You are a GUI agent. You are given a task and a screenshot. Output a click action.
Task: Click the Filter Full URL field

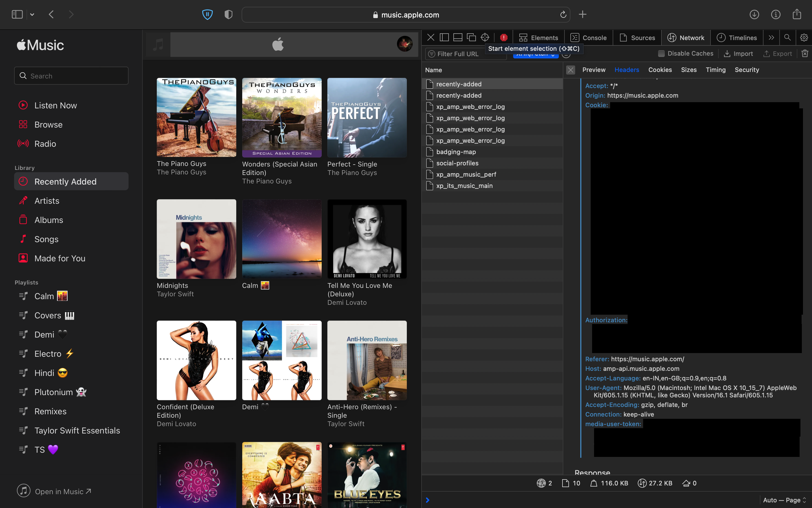click(x=466, y=54)
